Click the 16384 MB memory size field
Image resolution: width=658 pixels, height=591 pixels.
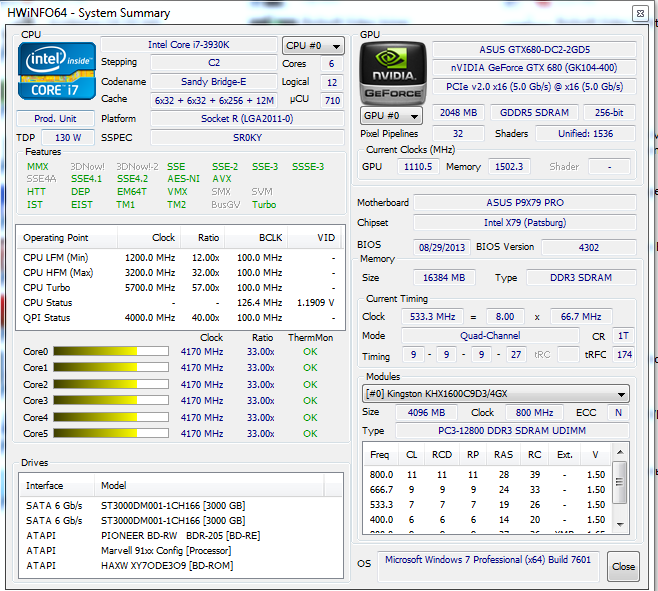pyautogui.click(x=444, y=277)
